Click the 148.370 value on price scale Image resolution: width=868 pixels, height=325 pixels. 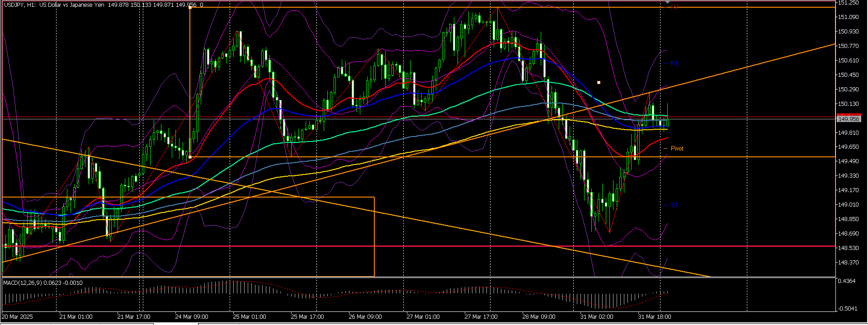[848, 263]
